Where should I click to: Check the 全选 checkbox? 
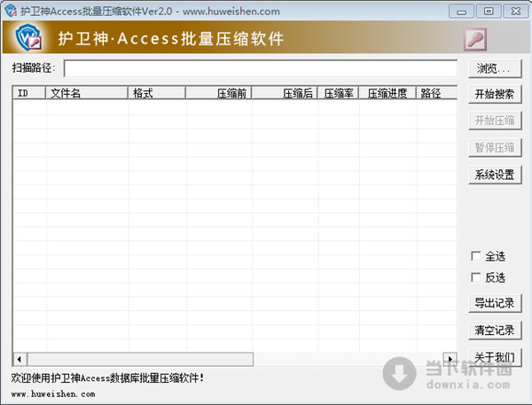tap(475, 256)
